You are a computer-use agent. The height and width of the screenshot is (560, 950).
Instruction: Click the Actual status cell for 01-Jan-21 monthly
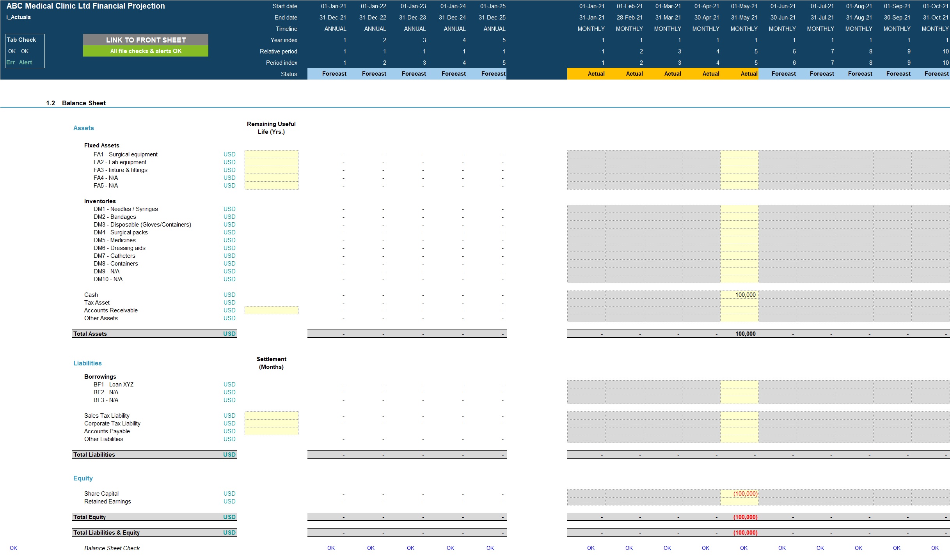[x=586, y=74]
